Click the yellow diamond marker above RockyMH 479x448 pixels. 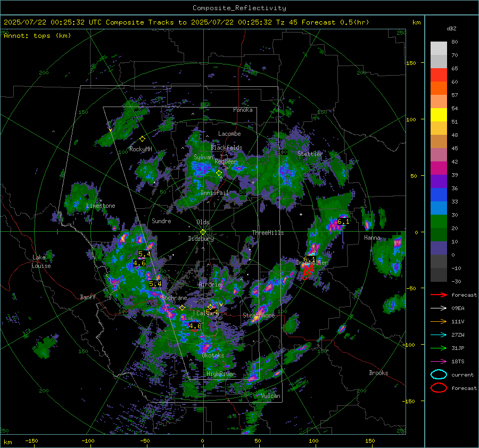(142, 139)
